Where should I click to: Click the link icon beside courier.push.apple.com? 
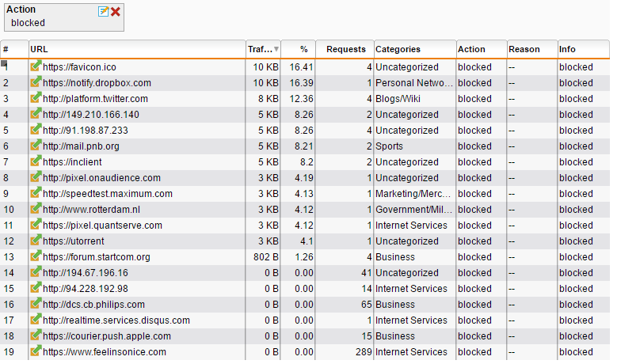click(x=36, y=335)
